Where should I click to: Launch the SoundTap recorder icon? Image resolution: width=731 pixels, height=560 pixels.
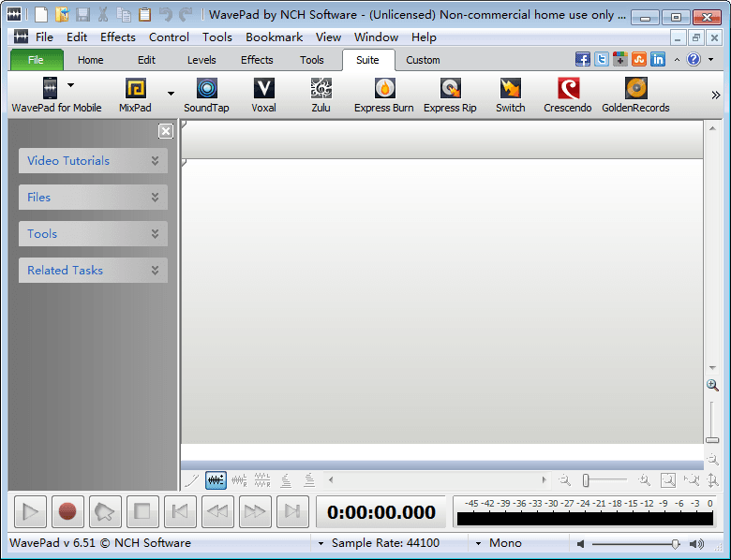click(x=206, y=95)
